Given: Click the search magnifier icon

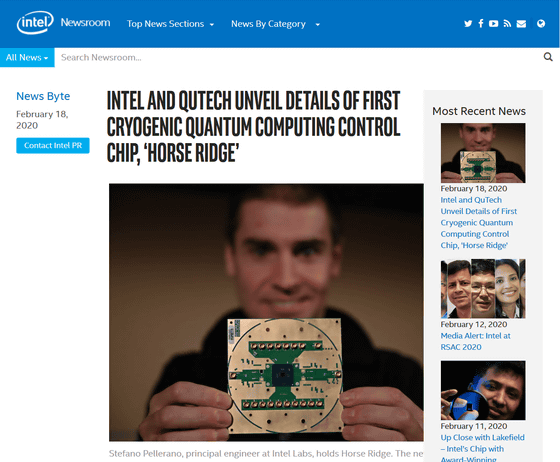Looking at the screenshot, I should pyautogui.click(x=548, y=57).
